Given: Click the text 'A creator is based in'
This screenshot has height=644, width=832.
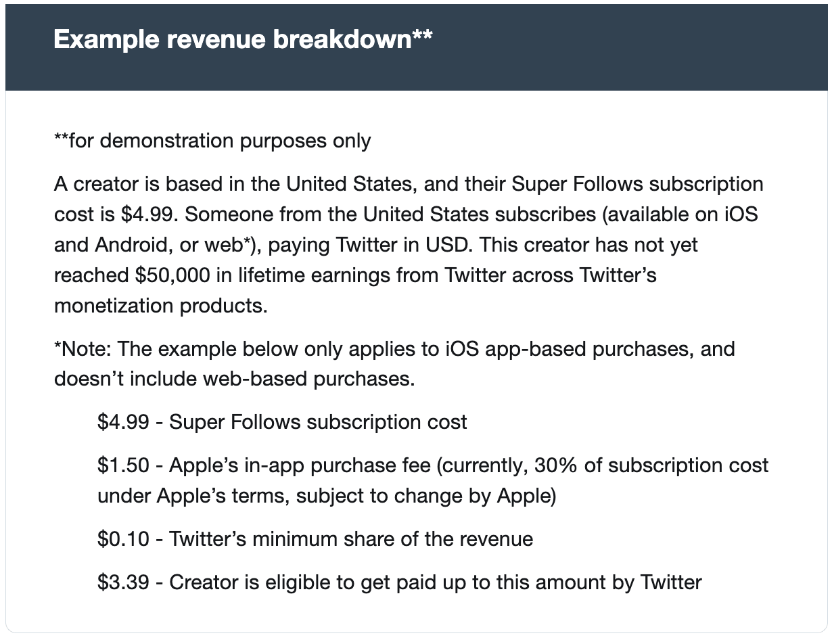Looking at the screenshot, I should [167, 184].
